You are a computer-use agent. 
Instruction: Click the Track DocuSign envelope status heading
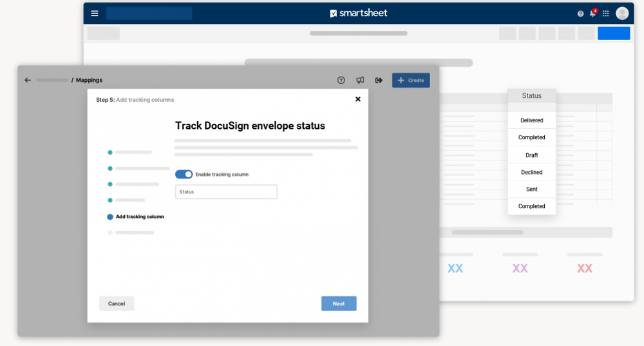pyautogui.click(x=250, y=126)
